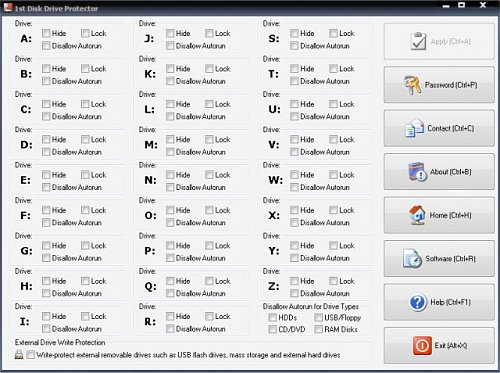The height and width of the screenshot is (373, 500).
Task: Enable Lock for drive N:
Action: (x=209, y=175)
